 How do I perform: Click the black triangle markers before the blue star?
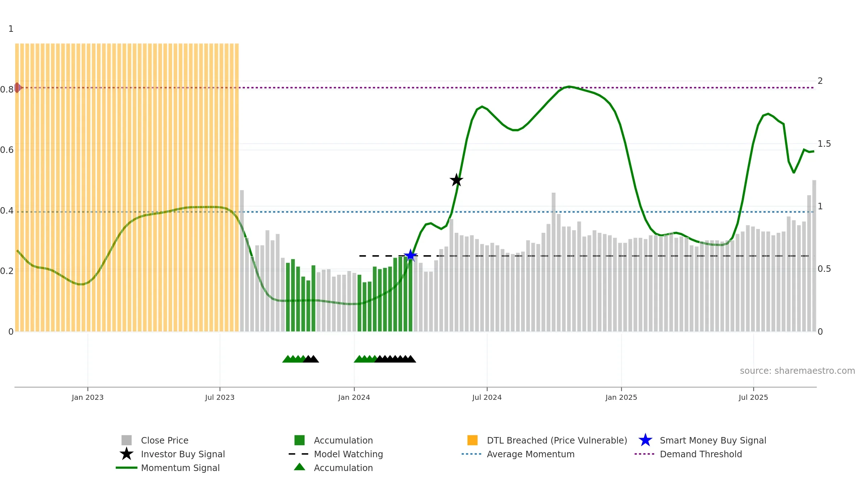pyautogui.click(x=396, y=359)
